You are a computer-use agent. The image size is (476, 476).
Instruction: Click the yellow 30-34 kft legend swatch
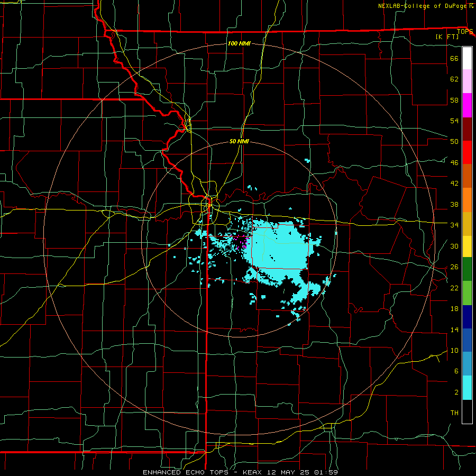467,246
